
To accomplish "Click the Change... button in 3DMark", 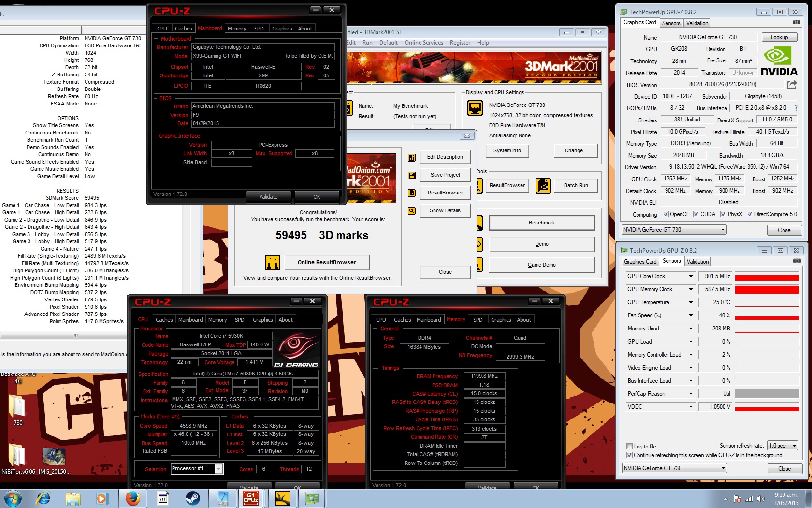I will coord(576,151).
